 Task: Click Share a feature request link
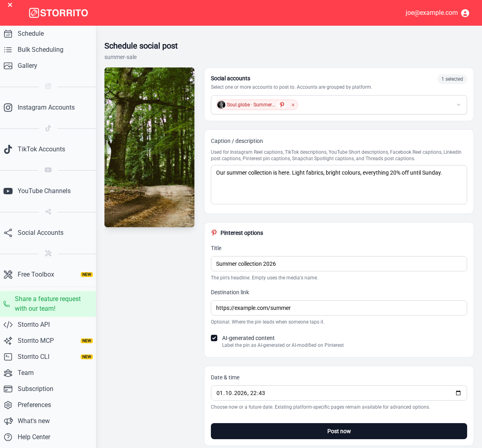tap(48, 304)
